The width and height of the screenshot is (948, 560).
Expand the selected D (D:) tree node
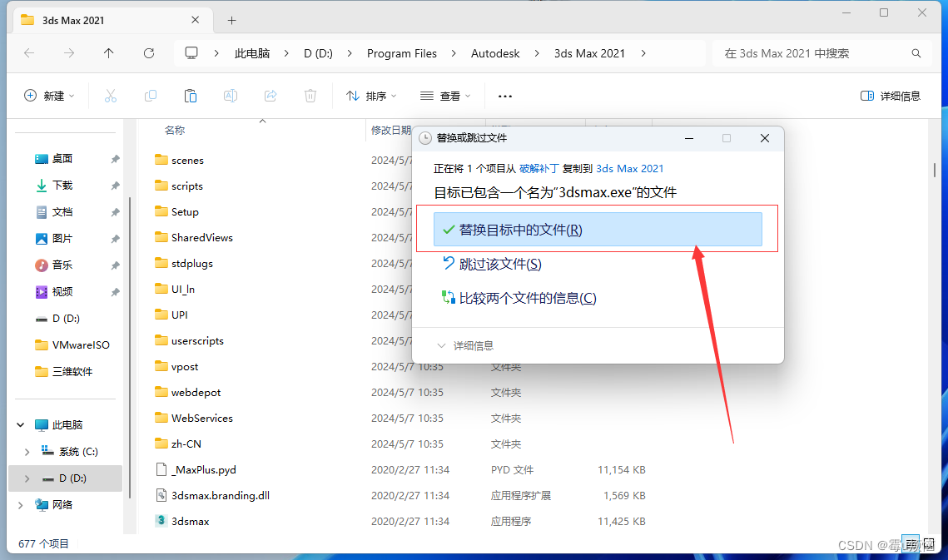click(27, 478)
